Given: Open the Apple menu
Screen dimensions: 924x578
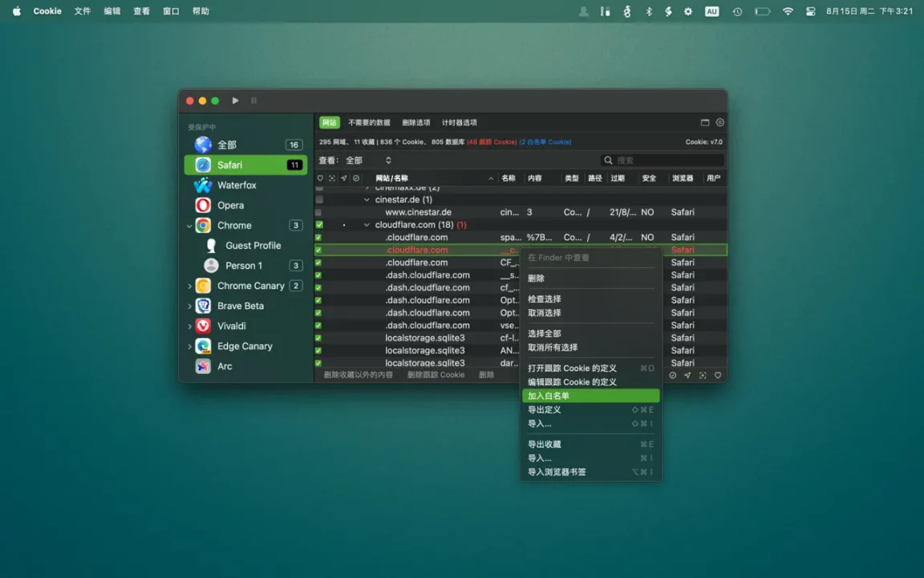Looking at the screenshot, I should click(17, 11).
